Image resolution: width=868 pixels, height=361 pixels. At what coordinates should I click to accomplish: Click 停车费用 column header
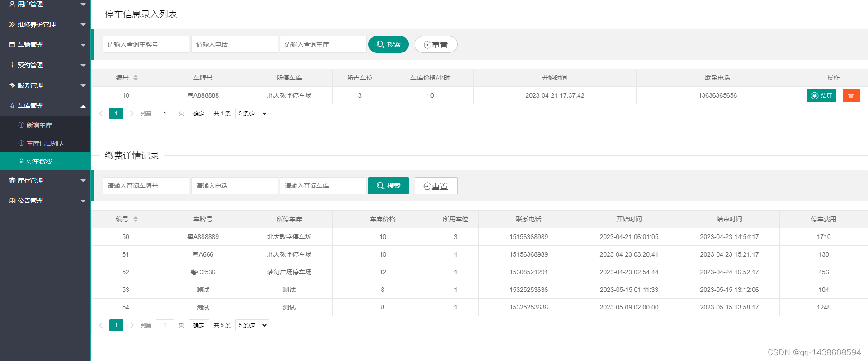824,219
